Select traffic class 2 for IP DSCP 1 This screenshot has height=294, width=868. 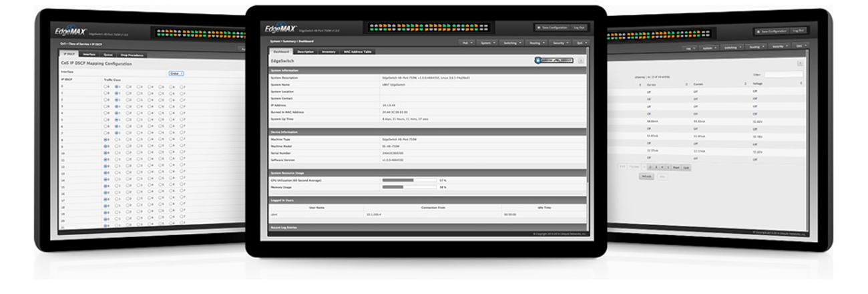coord(128,94)
